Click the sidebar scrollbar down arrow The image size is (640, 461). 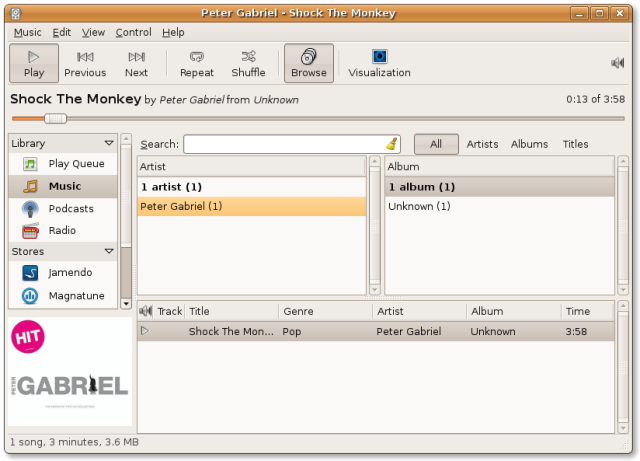(x=126, y=304)
